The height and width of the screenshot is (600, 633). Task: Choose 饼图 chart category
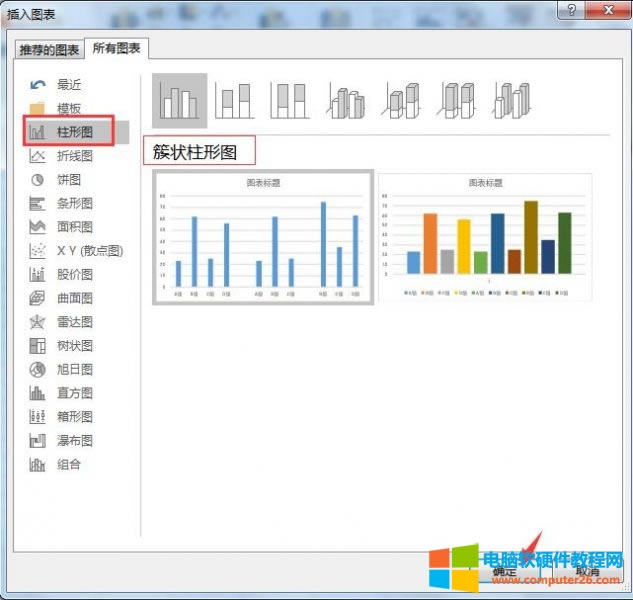[68, 180]
